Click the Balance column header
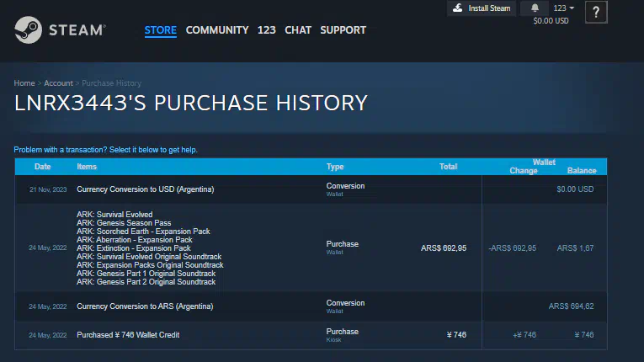Screen dimensions: 644x362 point(582,171)
